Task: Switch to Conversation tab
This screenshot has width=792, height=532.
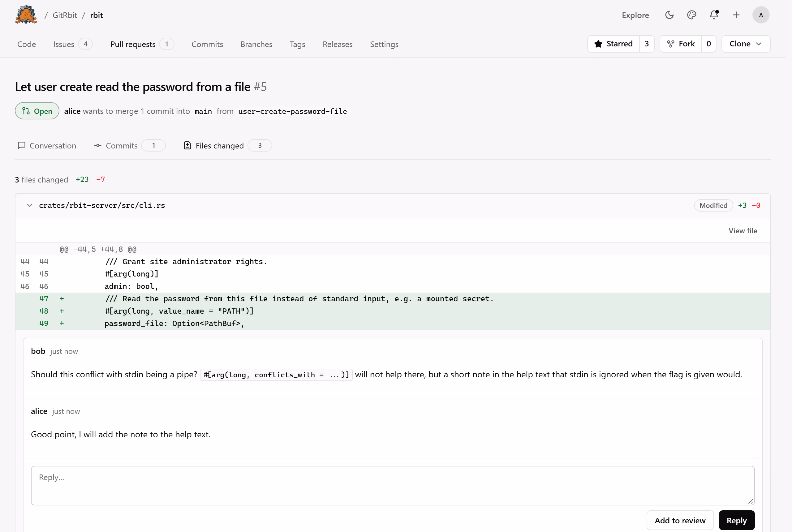Action: point(47,146)
